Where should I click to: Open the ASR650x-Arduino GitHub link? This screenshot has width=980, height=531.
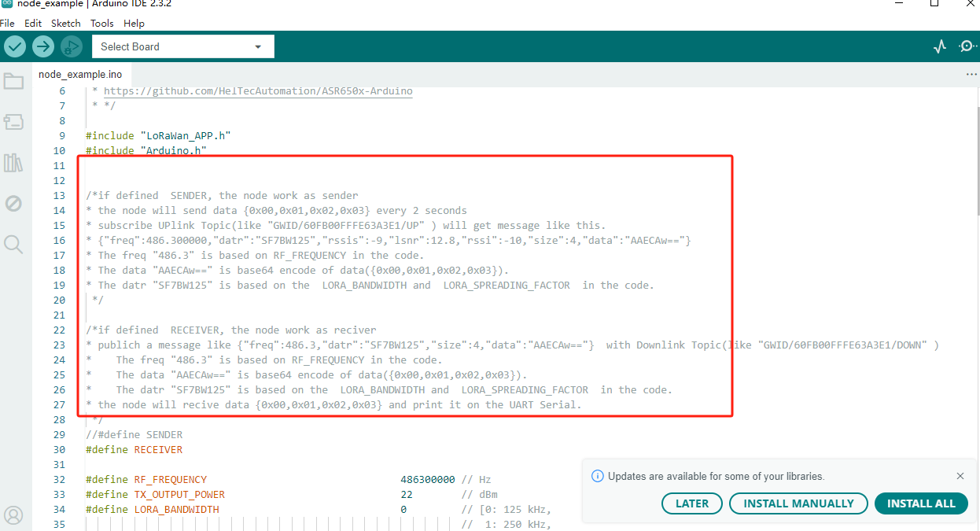pos(258,91)
